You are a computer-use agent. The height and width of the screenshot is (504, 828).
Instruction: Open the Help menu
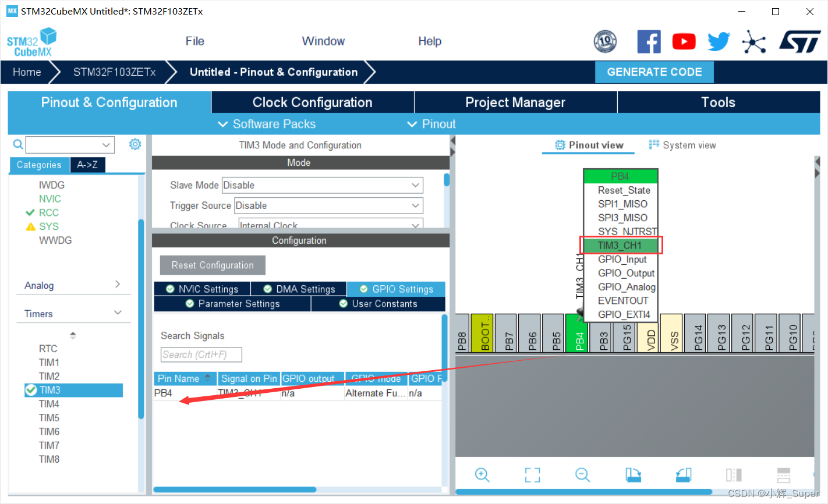430,41
